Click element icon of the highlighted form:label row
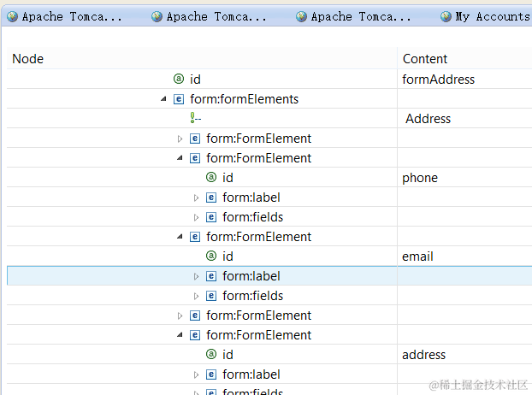Image resolution: width=532 pixels, height=395 pixels. coord(211,276)
